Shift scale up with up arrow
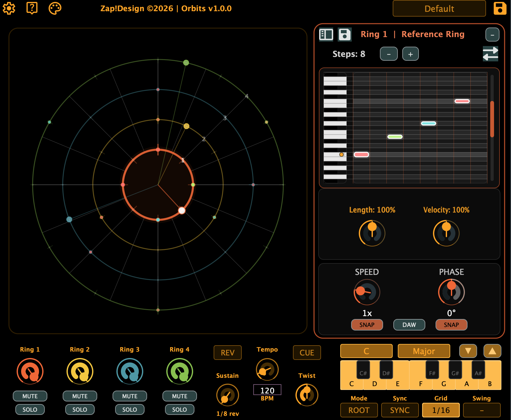Image resolution: width=511 pixels, height=420 pixels. point(492,351)
